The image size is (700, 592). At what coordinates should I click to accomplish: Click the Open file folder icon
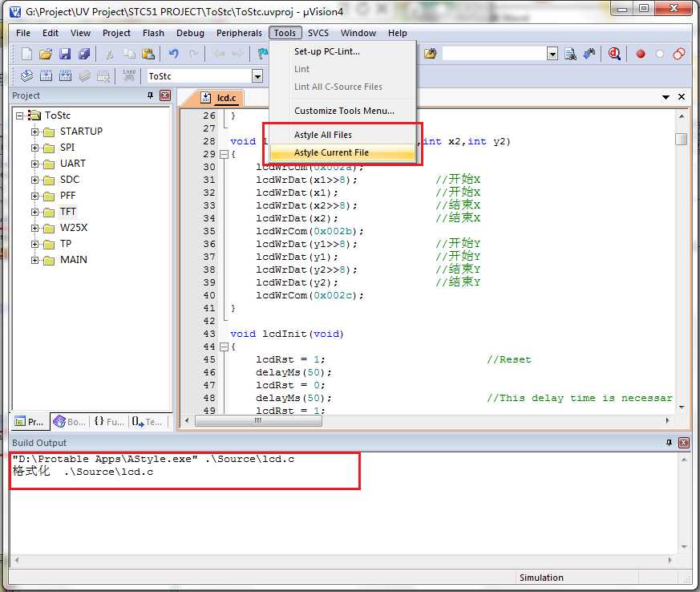[x=46, y=54]
